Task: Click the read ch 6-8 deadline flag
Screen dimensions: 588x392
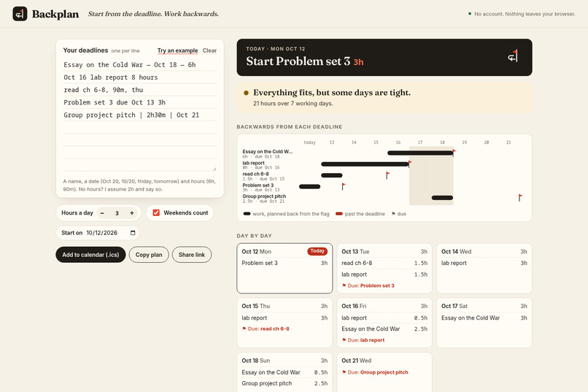Action: pyautogui.click(x=388, y=174)
